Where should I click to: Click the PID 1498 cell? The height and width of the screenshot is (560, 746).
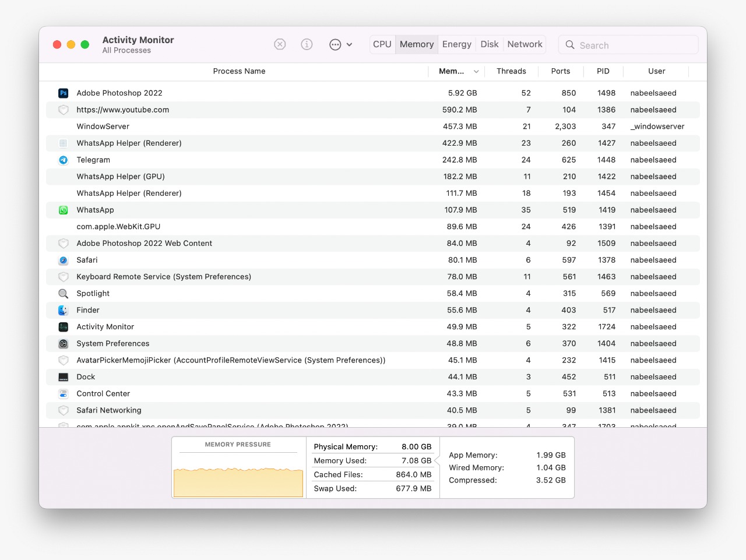click(607, 93)
